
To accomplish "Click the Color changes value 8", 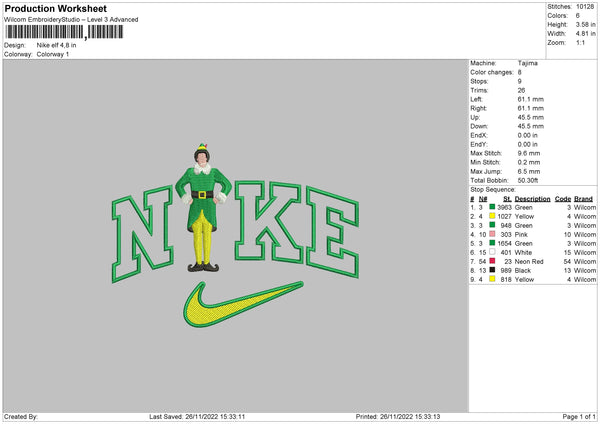I will 520,72.
